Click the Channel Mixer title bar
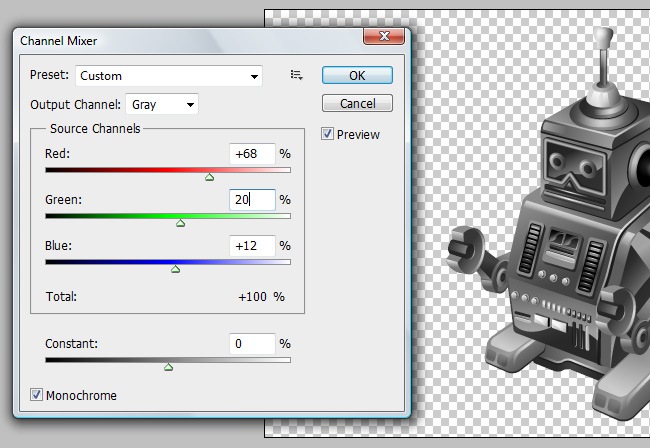The height and width of the screenshot is (448, 650). [x=180, y=40]
